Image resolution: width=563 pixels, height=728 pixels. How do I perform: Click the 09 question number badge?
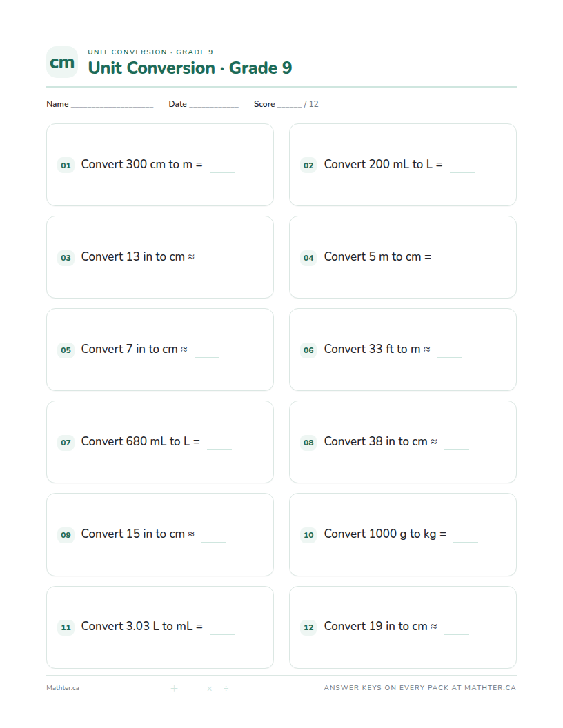pos(66,535)
